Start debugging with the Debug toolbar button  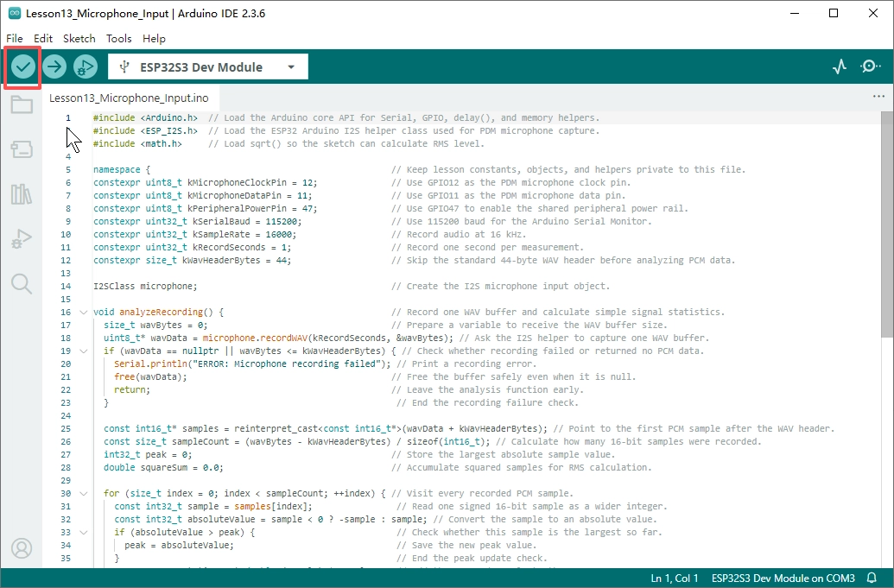coord(86,67)
